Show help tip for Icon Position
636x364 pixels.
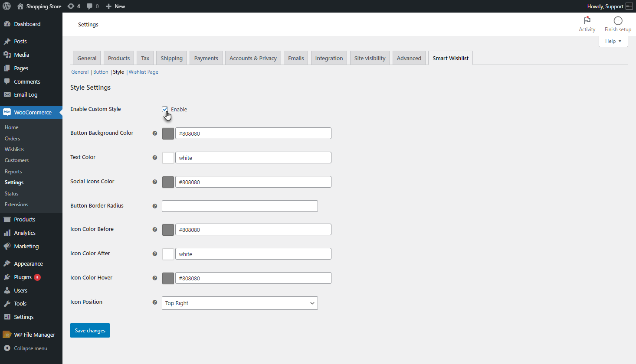point(154,302)
